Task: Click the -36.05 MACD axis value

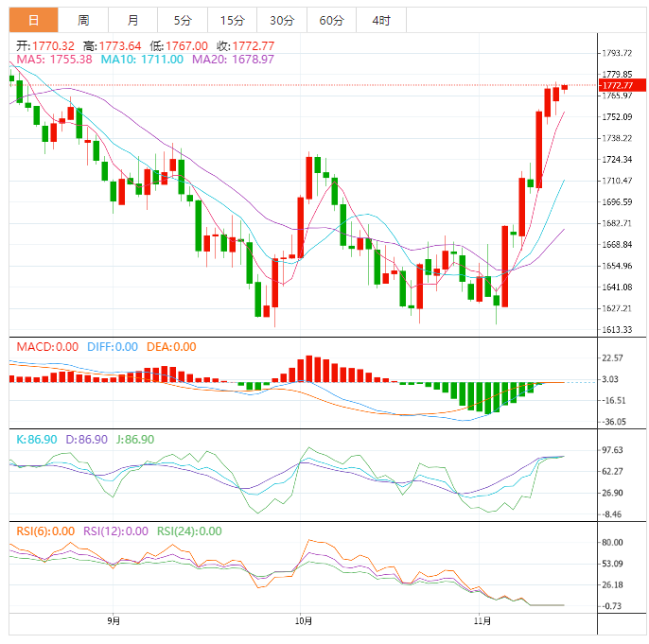Action: (x=613, y=422)
